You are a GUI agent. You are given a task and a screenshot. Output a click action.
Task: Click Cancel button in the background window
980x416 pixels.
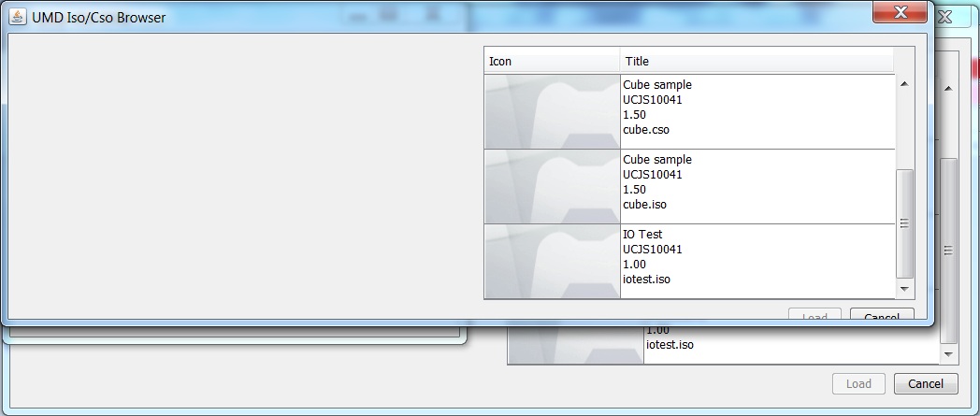[x=926, y=383]
